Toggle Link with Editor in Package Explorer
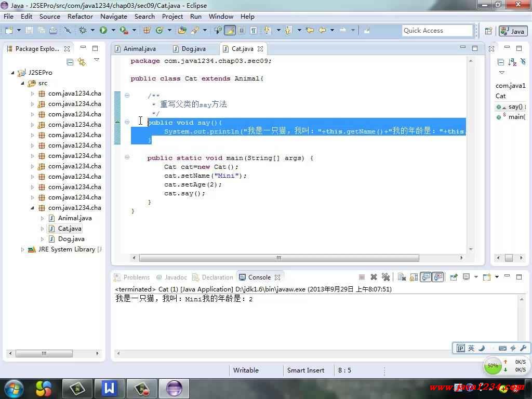This screenshot has height=399, width=532. point(82,62)
